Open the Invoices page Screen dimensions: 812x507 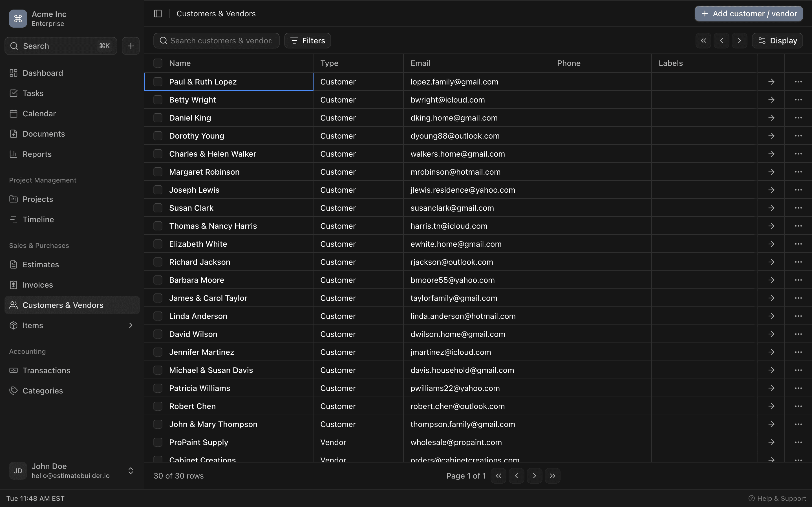pos(37,285)
